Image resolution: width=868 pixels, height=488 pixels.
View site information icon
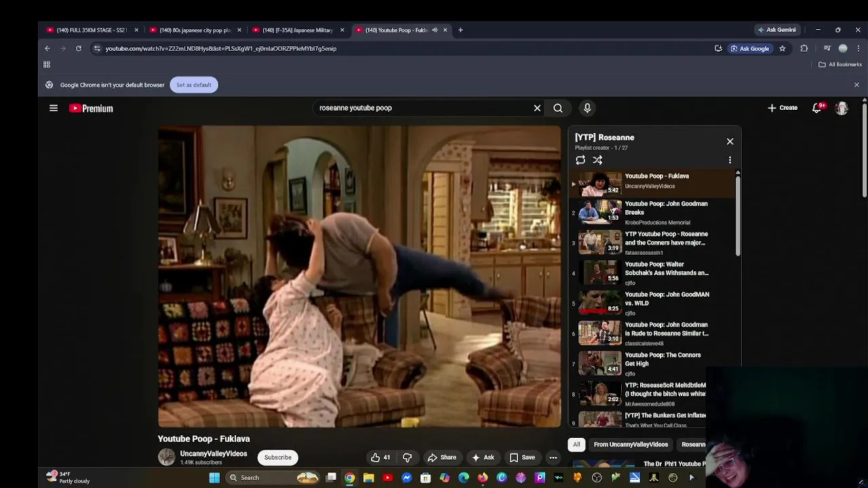coord(97,49)
